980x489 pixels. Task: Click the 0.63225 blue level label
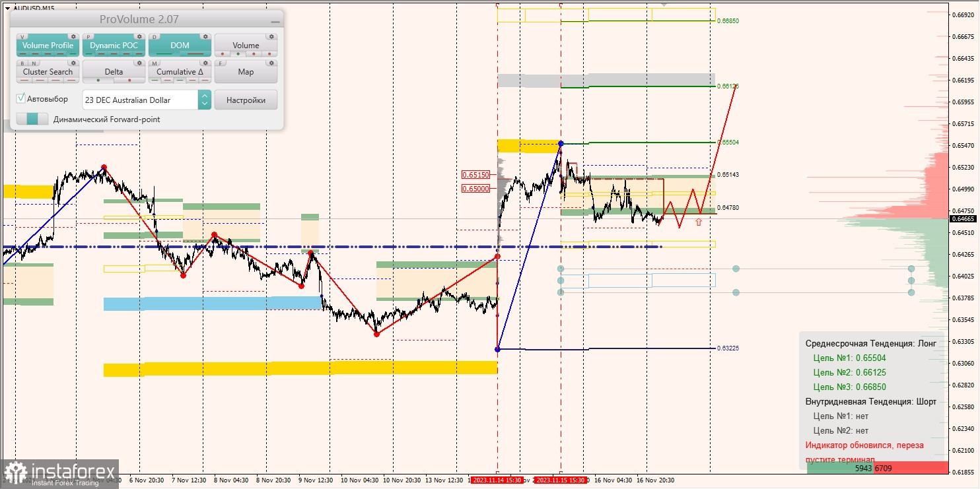[728, 348]
